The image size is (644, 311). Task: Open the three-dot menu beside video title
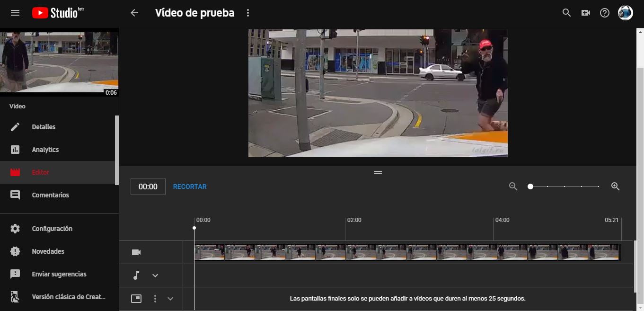point(248,13)
